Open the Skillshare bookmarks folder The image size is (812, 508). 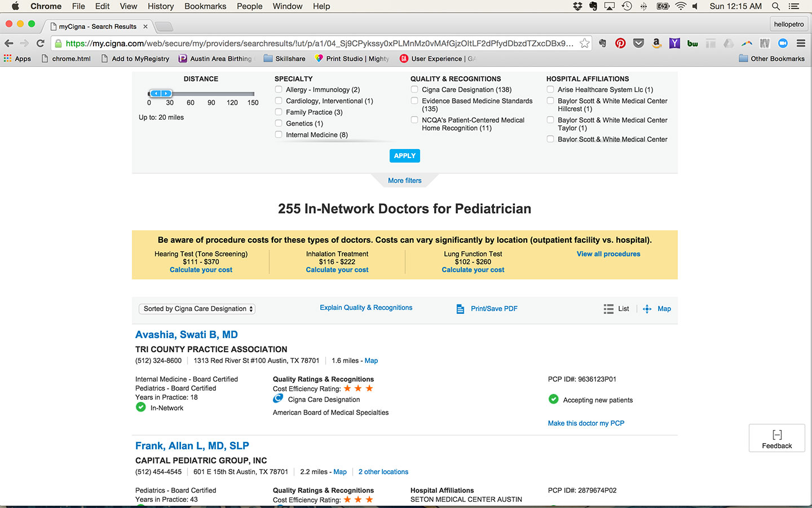285,59
